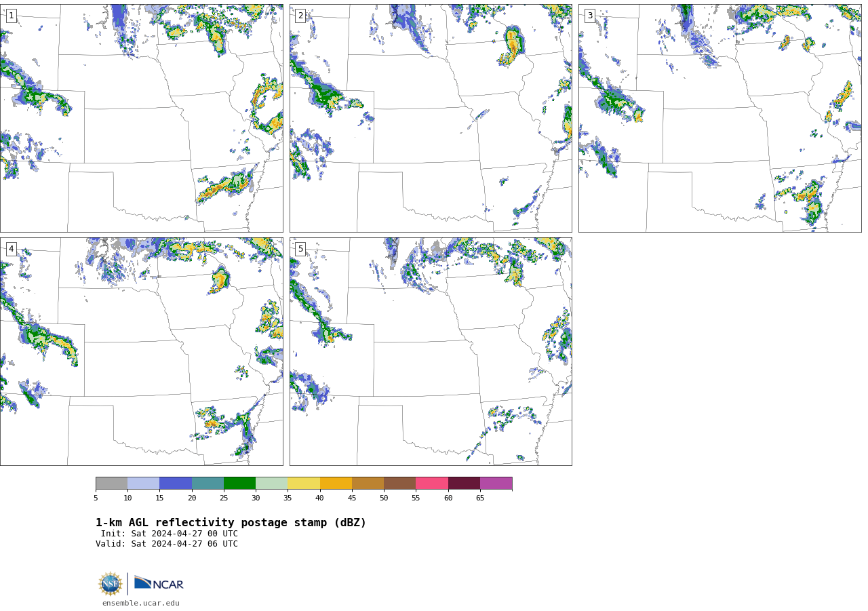Open ensemble member 2 reflectivity map
Screen dimensions: 868x611
pyautogui.click(x=431, y=118)
